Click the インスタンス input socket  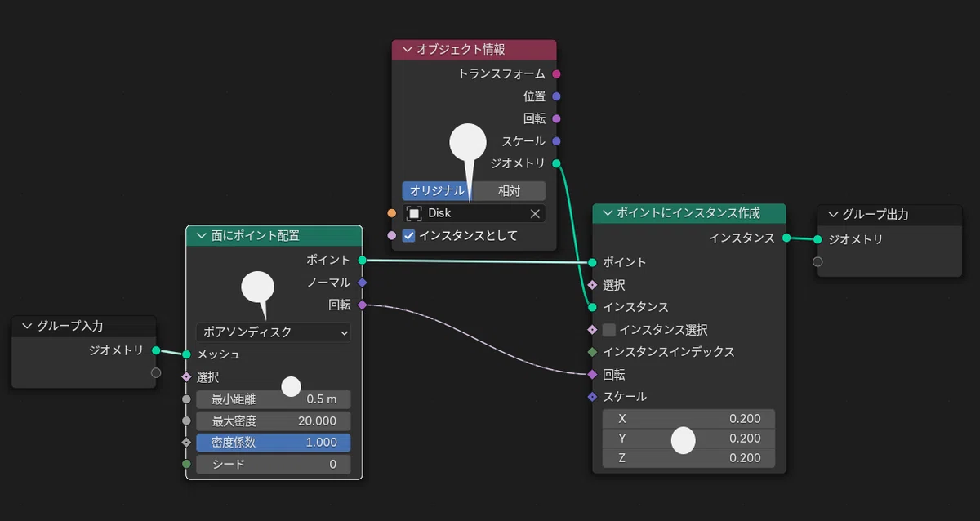[x=593, y=307]
